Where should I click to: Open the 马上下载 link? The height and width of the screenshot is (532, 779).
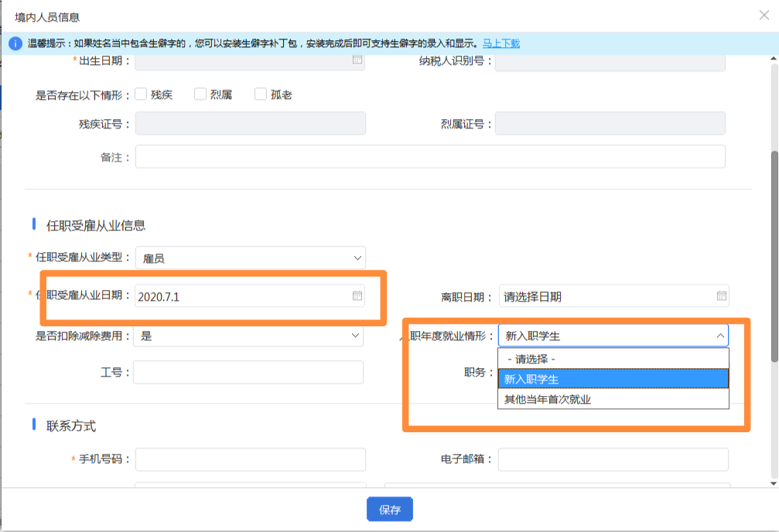point(501,44)
